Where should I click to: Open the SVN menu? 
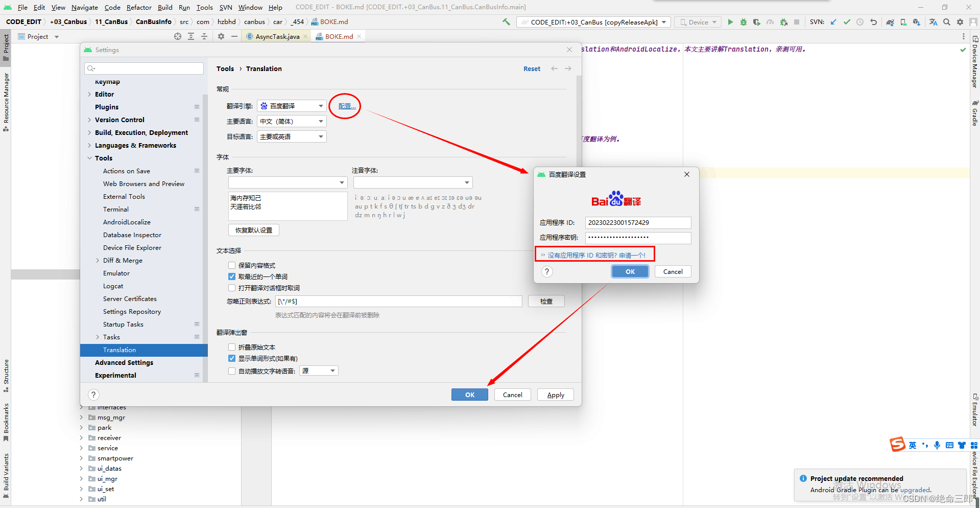[226, 7]
